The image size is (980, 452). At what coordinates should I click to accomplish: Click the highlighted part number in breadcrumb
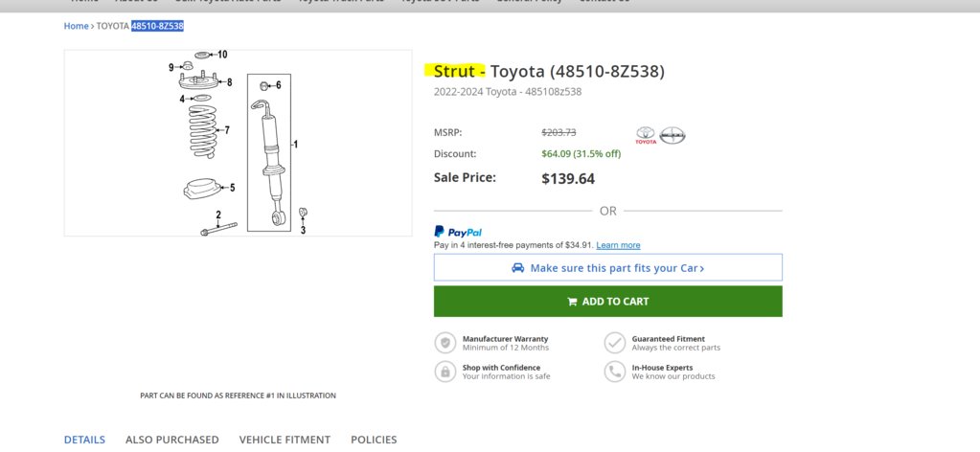coord(157,26)
